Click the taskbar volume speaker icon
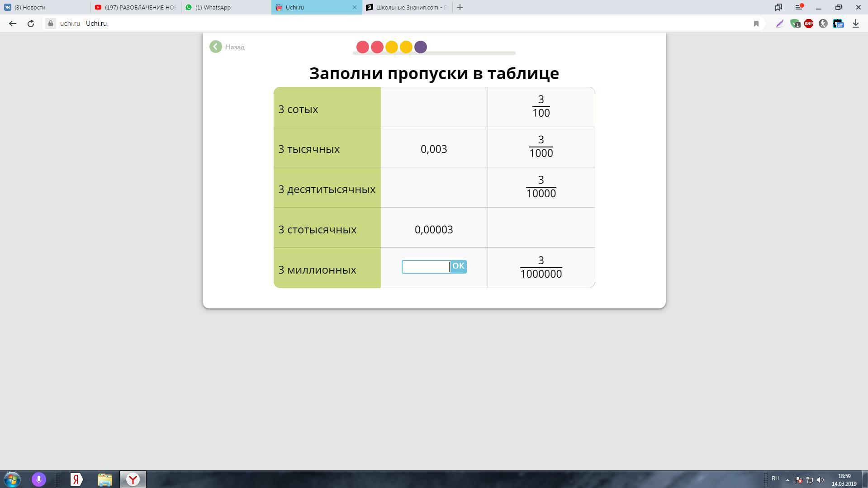Screen dimensions: 868x488 click(x=821, y=480)
